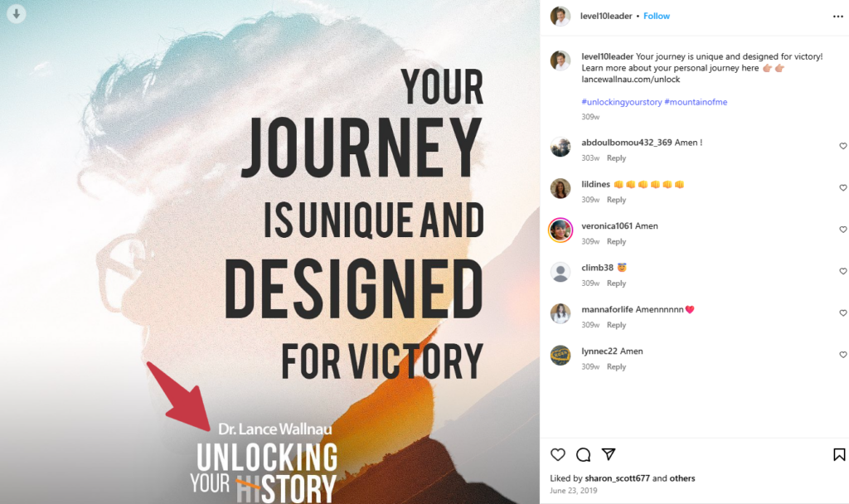Follow the level10leader account
This screenshot has height=504, width=849.
click(657, 17)
